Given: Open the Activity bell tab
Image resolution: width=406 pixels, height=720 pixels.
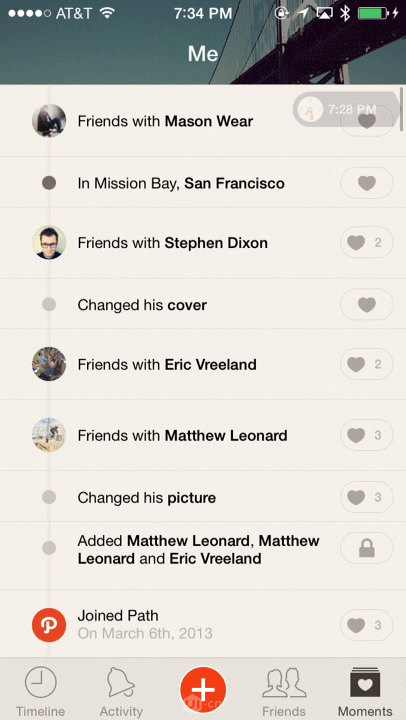Looking at the screenshot, I should pos(121,692).
